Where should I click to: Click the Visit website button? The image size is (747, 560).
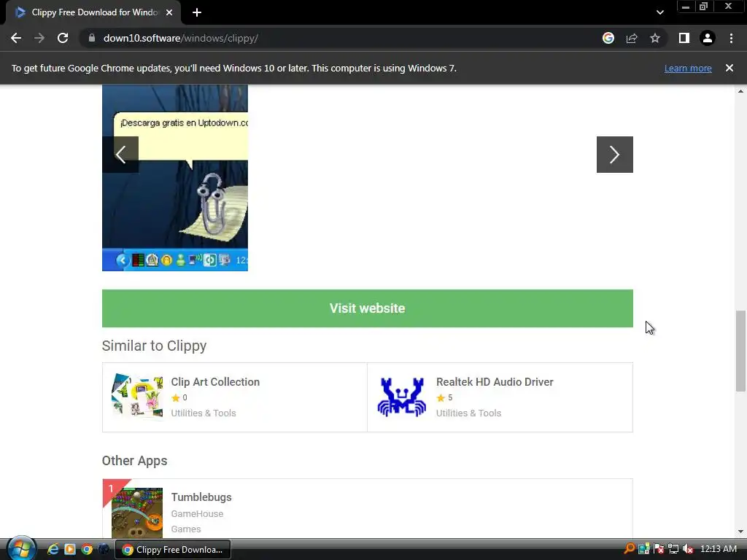368,308
